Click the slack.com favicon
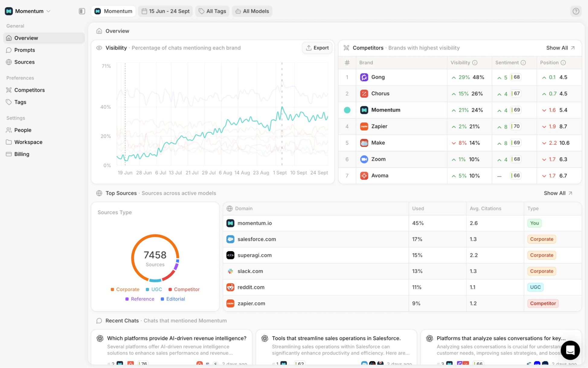The image size is (588, 368). (230, 271)
